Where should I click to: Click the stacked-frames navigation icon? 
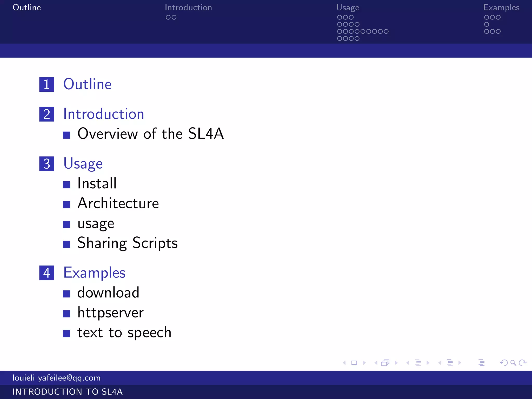385,363
